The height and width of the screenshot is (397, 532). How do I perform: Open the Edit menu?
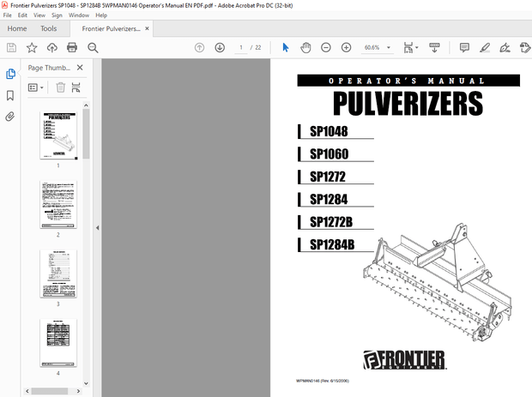pyautogui.click(x=22, y=15)
